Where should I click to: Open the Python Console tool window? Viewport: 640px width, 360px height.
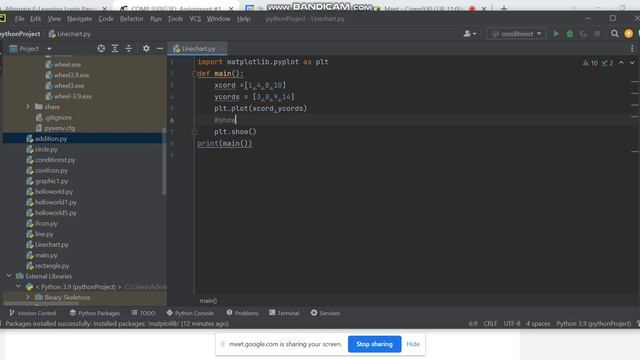[190, 313]
